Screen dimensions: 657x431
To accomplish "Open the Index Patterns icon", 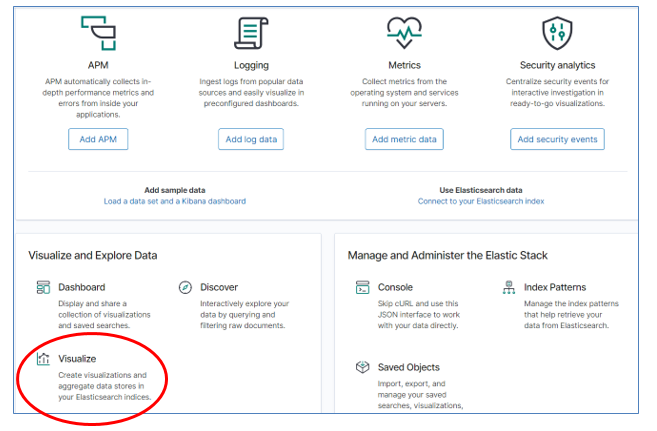I will pyautogui.click(x=509, y=287).
